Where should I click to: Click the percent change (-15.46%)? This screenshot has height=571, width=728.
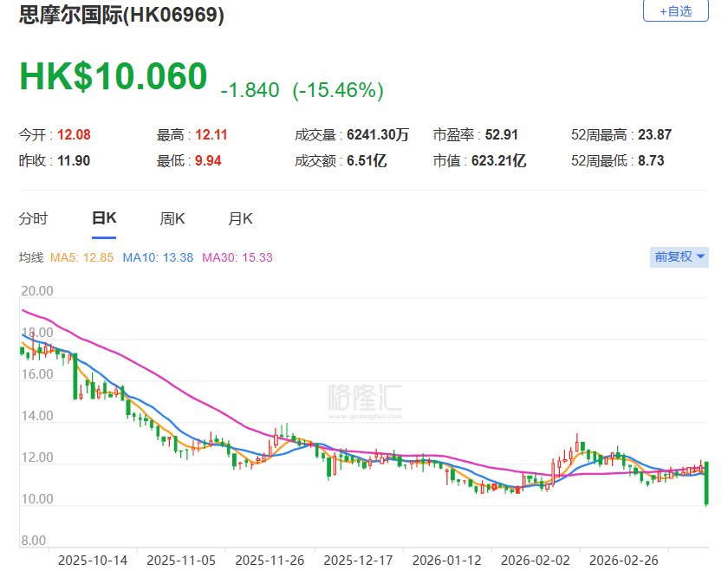coord(338,90)
